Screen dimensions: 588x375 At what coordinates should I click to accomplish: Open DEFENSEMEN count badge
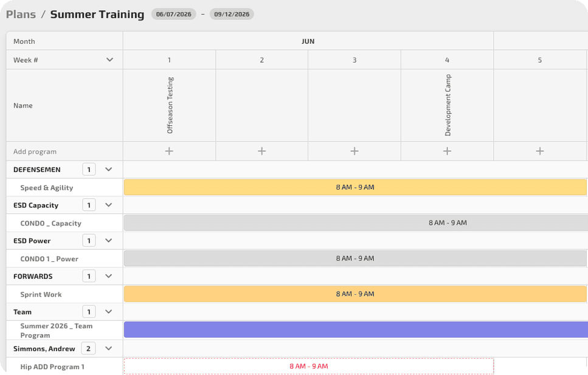pyautogui.click(x=89, y=170)
